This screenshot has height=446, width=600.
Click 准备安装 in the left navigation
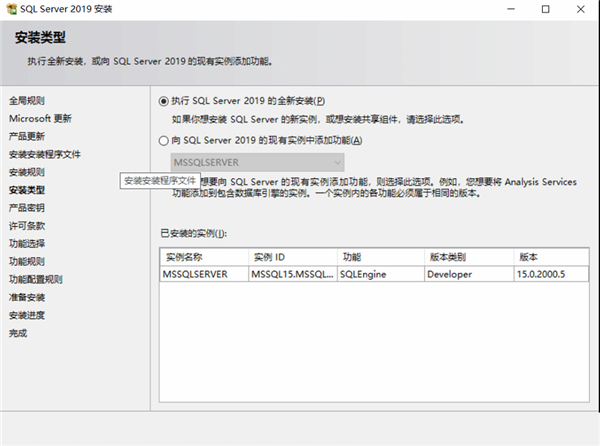click(27, 298)
